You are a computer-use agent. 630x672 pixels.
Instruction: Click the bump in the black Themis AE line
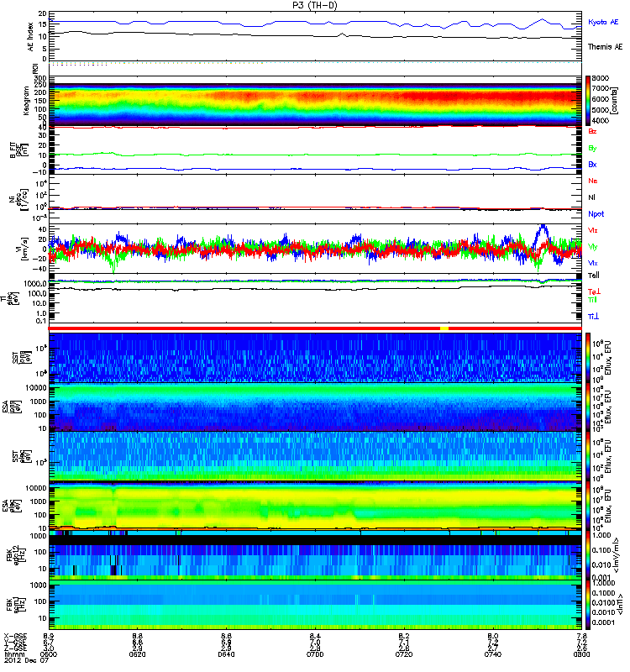click(x=342, y=34)
